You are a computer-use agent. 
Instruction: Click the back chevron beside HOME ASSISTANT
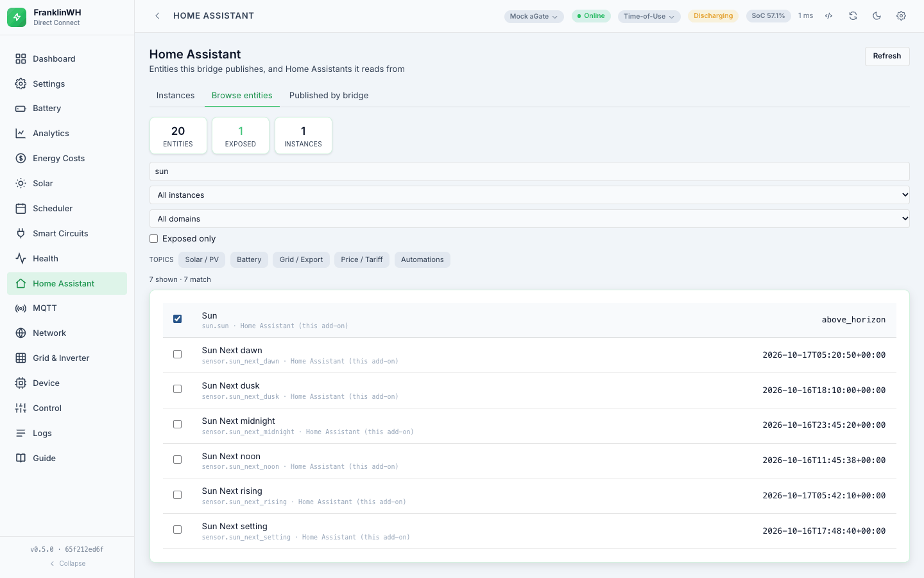coord(157,16)
